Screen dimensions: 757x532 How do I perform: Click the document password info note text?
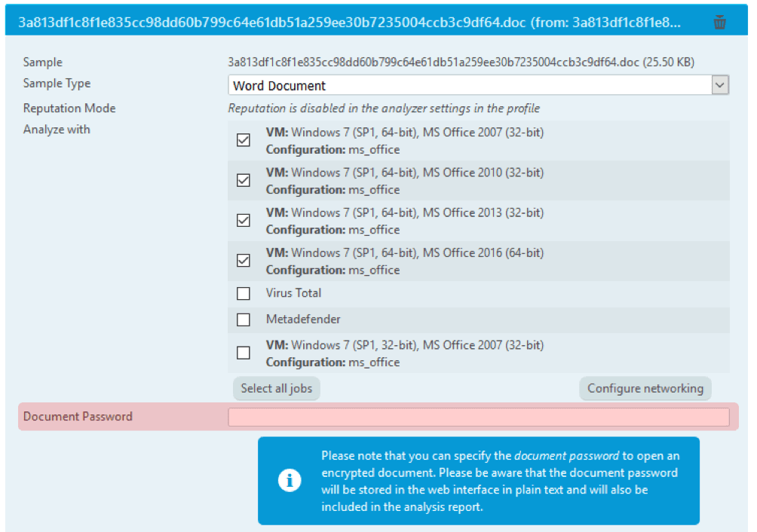pyautogui.click(x=500, y=481)
